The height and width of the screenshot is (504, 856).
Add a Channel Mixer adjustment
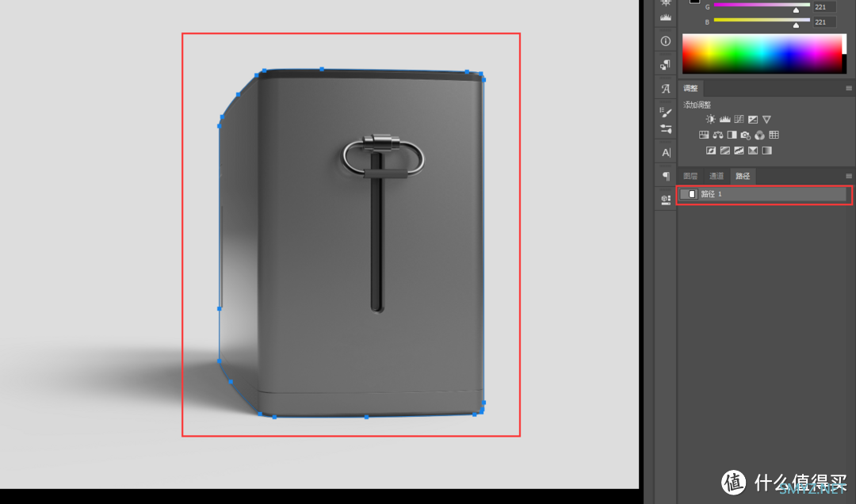[760, 135]
